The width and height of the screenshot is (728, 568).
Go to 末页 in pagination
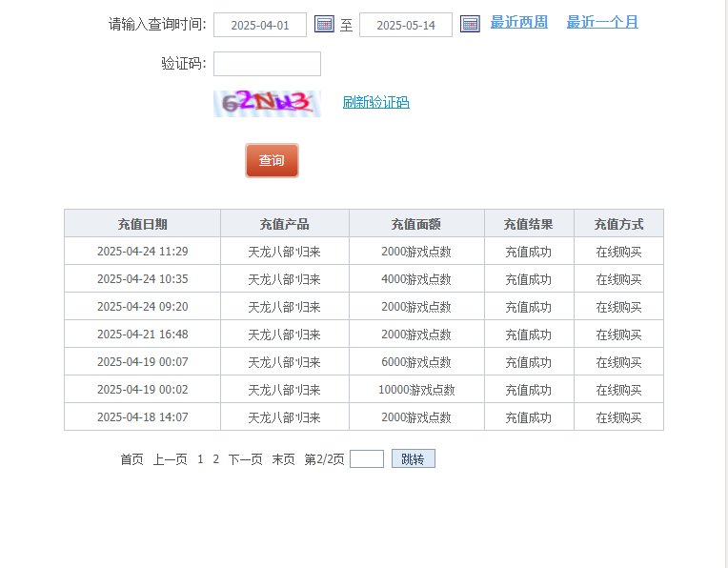(283, 459)
